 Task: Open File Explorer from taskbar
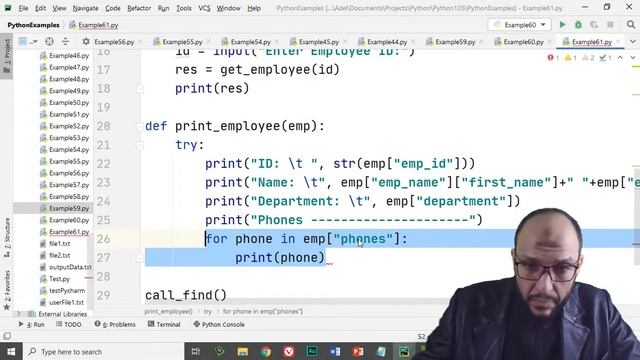point(242,351)
